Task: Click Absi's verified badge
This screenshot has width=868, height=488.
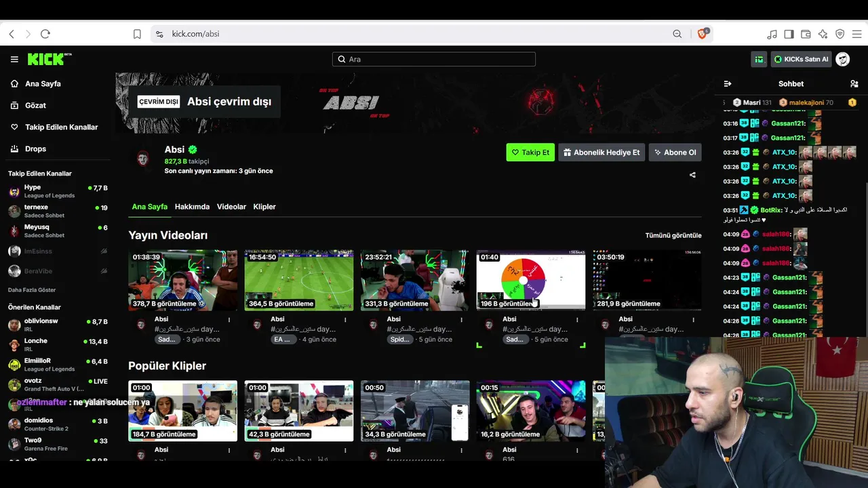Action: pyautogui.click(x=193, y=150)
